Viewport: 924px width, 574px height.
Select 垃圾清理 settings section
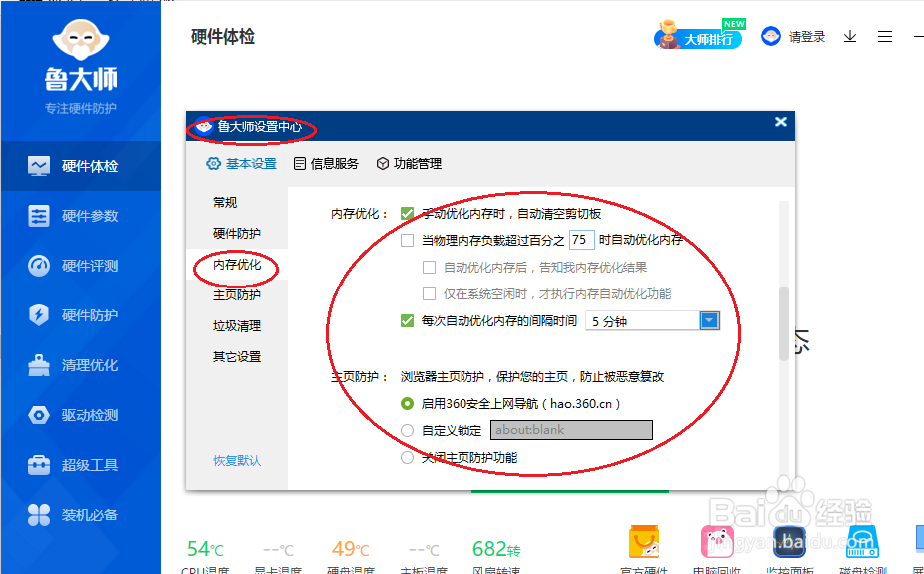click(237, 326)
